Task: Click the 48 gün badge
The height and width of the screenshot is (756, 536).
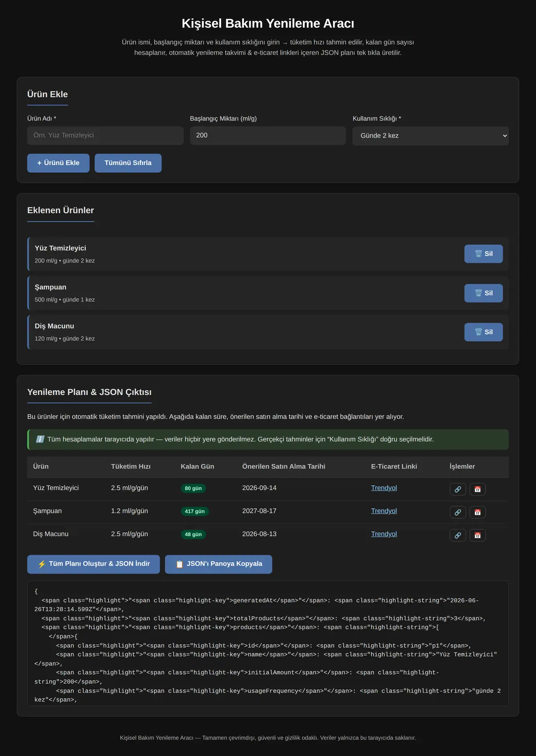Action: coord(193,534)
